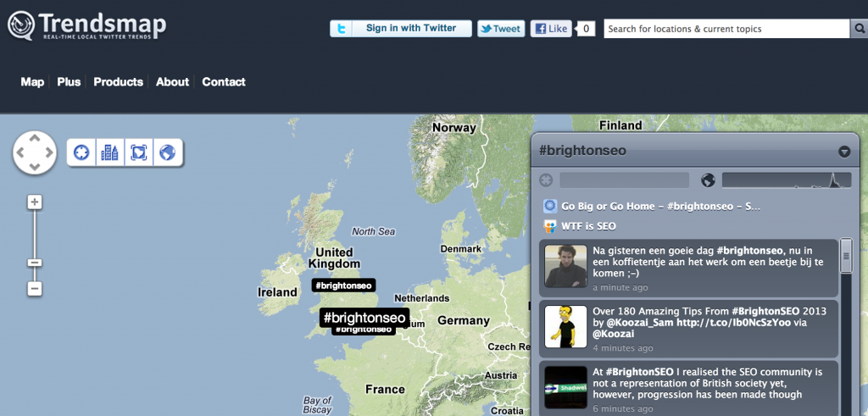Click the Like count bubble showing 0
Viewport: 868px width, 416px height.
[x=586, y=29]
